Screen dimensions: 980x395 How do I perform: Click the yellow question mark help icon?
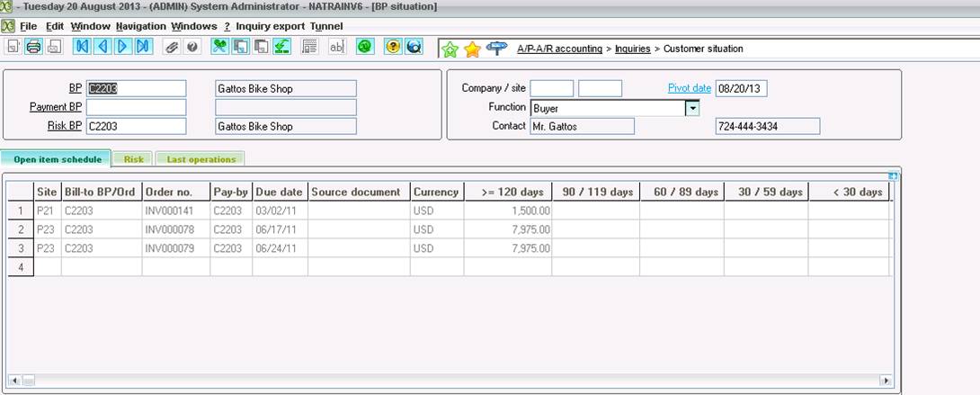[x=393, y=47]
